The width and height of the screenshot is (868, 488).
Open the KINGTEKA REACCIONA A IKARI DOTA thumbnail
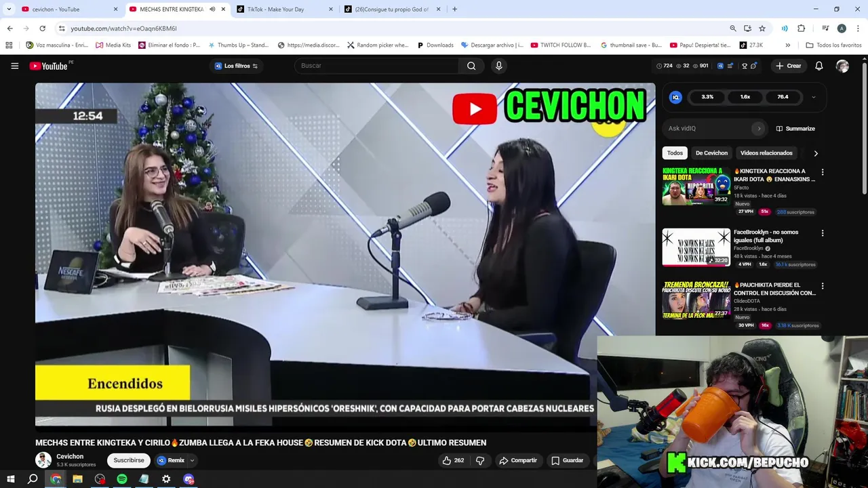click(696, 186)
